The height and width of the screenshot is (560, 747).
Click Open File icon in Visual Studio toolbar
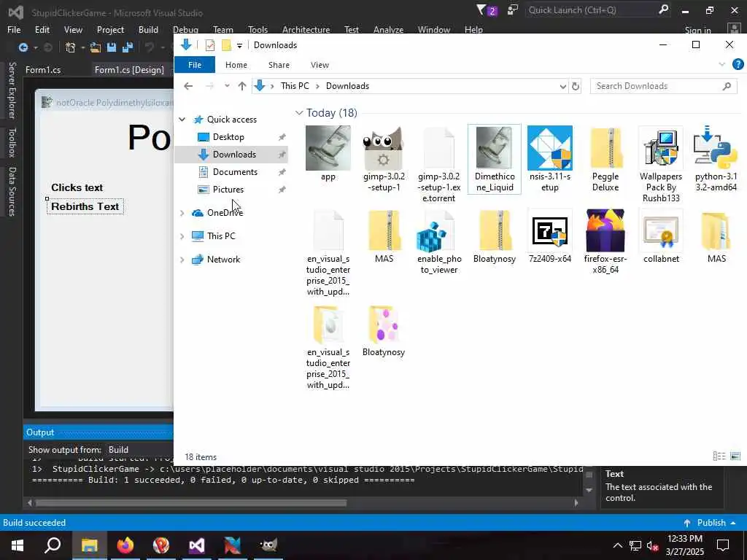pos(96,47)
